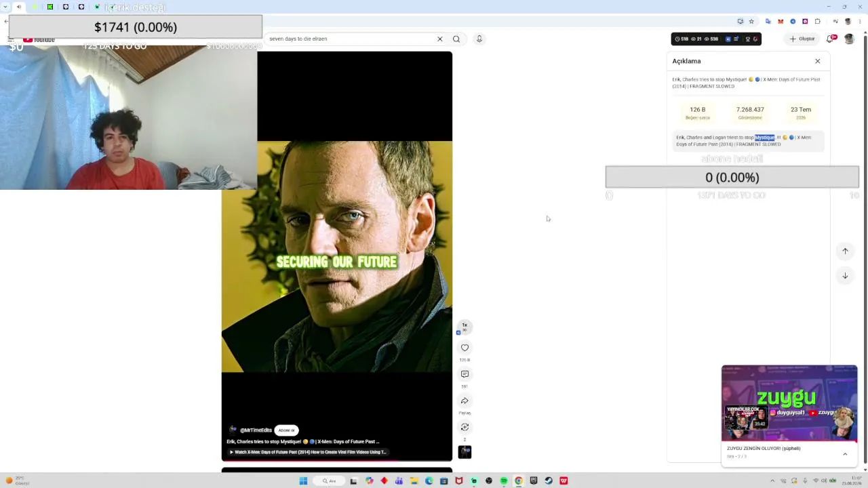The width and height of the screenshot is (868, 488).
Task: Open Windows Start menu
Action: click(x=303, y=481)
